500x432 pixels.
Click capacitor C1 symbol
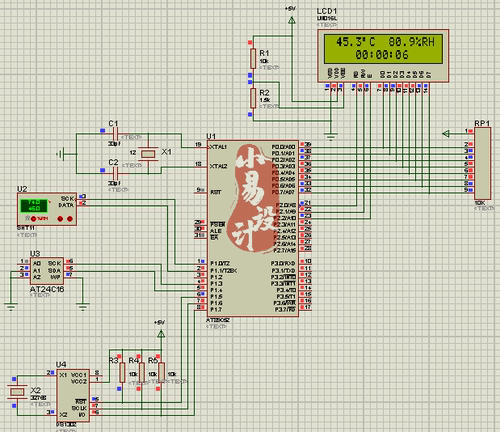tap(115, 135)
